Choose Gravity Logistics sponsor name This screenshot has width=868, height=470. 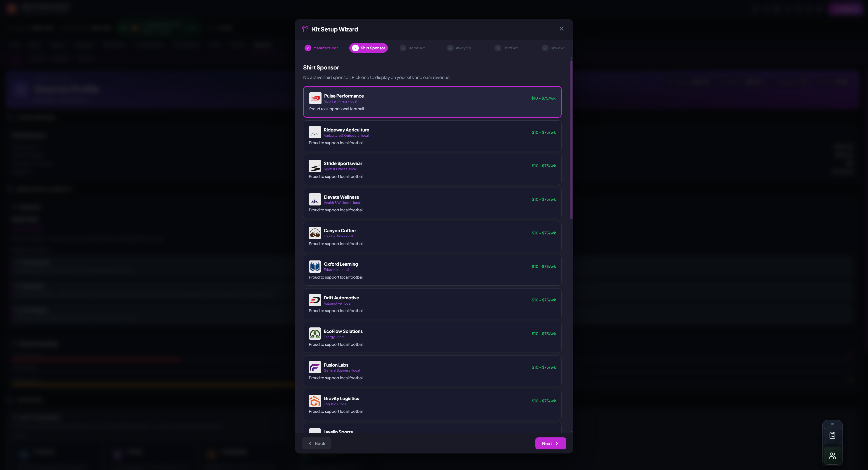(x=341, y=398)
